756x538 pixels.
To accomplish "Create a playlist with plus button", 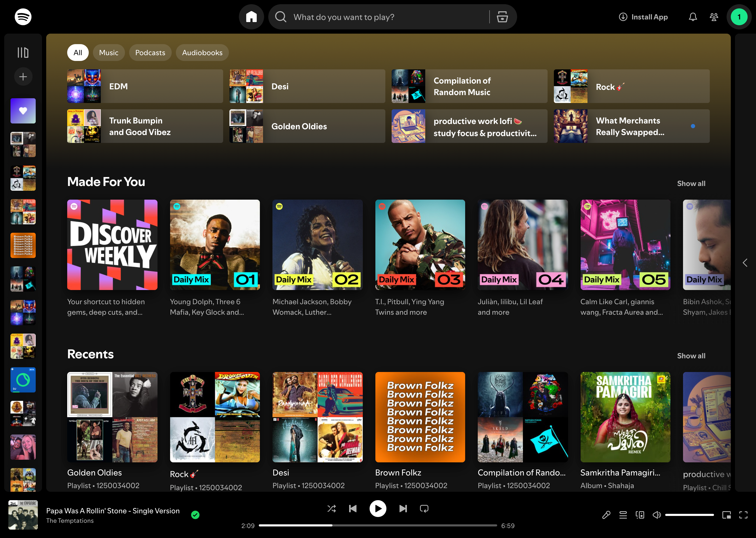I will tap(23, 77).
